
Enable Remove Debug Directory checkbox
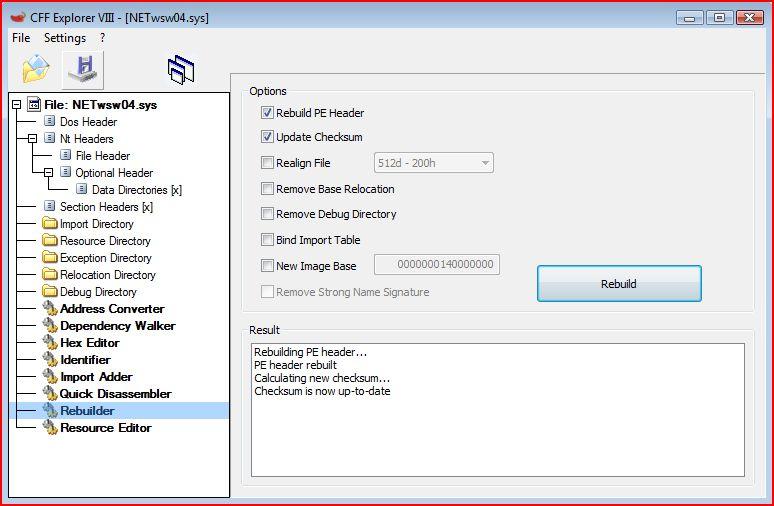[267, 214]
